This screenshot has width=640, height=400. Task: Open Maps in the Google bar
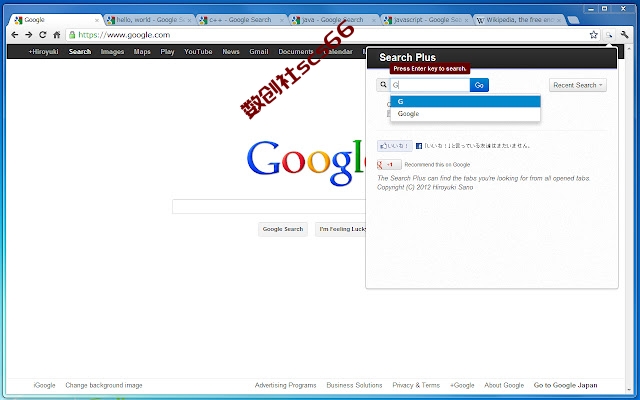[142, 51]
